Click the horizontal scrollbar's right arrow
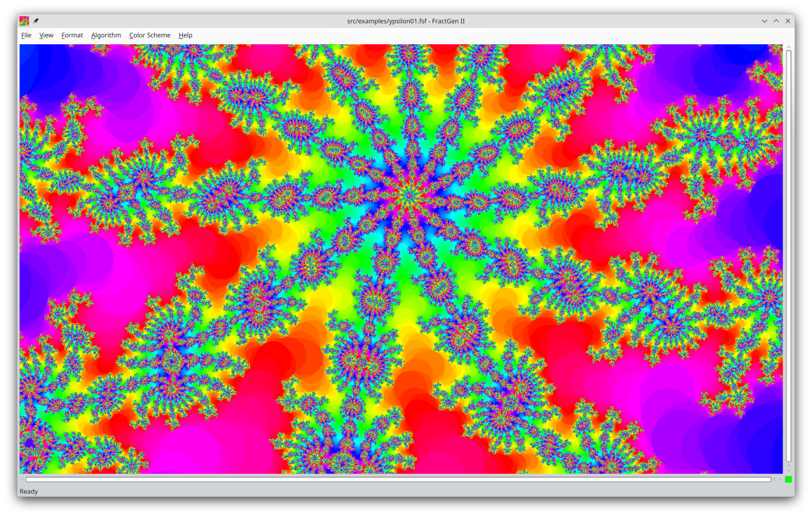This screenshot has width=812, height=517. [x=780, y=479]
